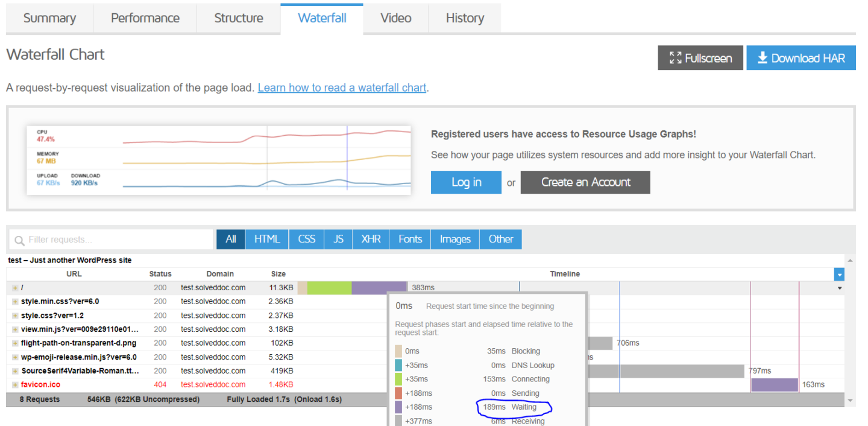This screenshot has height=426, width=868.
Task: Click the download icon on Download HAR button
Action: [x=762, y=57]
